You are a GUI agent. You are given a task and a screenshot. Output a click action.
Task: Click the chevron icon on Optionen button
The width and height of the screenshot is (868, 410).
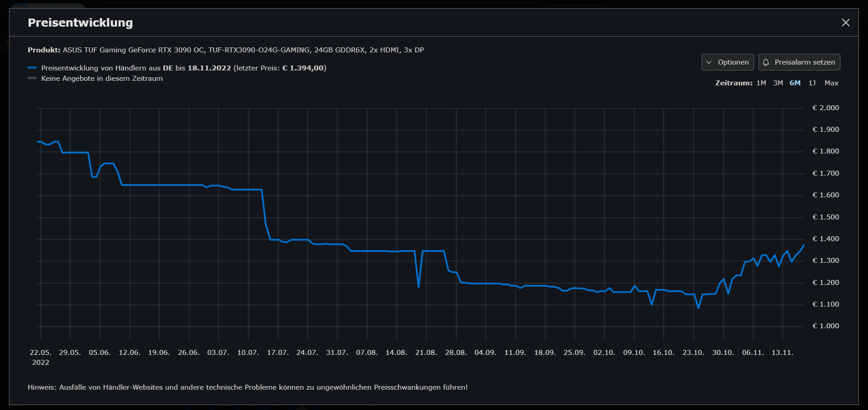pyautogui.click(x=710, y=62)
